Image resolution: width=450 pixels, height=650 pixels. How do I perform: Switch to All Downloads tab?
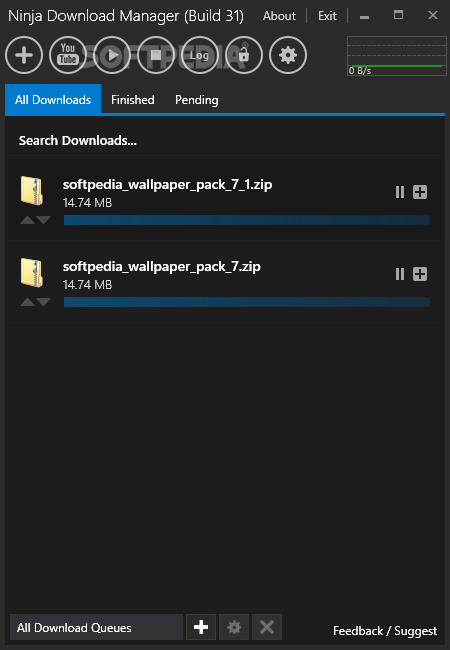click(x=53, y=99)
